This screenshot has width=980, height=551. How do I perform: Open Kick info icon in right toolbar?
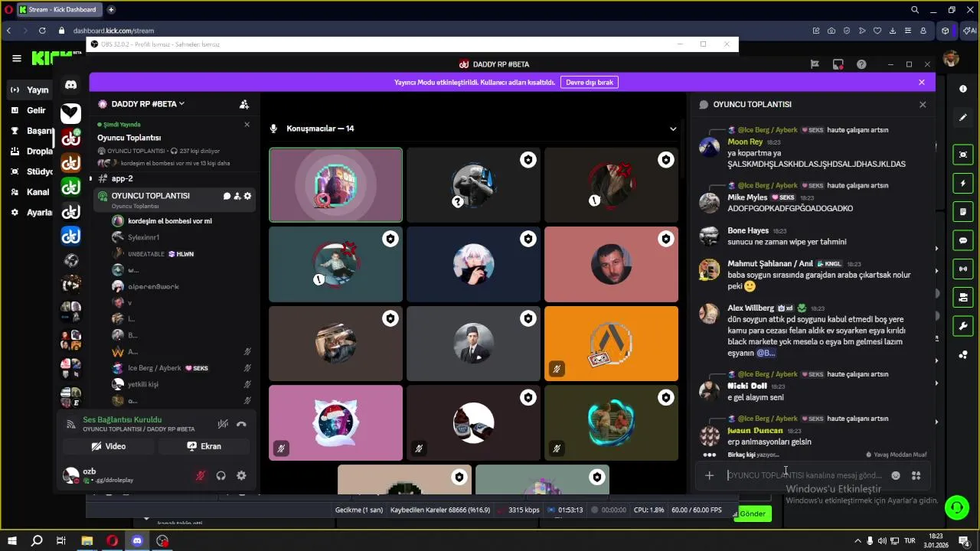(x=963, y=89)
